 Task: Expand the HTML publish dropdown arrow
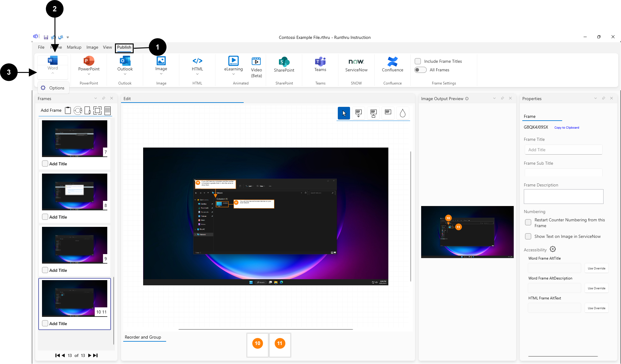[197, 74]
